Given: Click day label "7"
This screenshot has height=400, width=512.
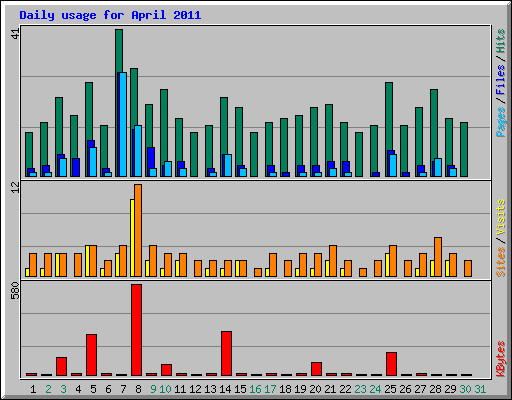Looking at the screenshot, I should click(x=123, y=389).
